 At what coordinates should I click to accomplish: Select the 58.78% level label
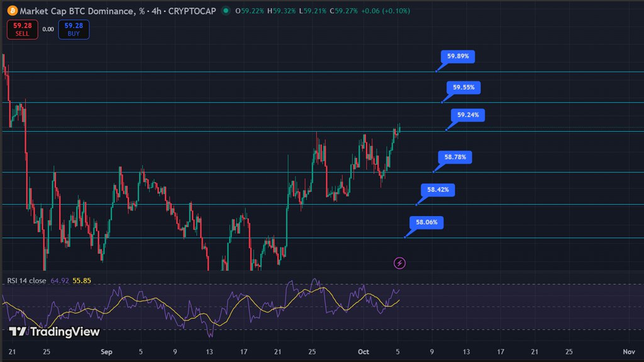[x=455, y=157]
